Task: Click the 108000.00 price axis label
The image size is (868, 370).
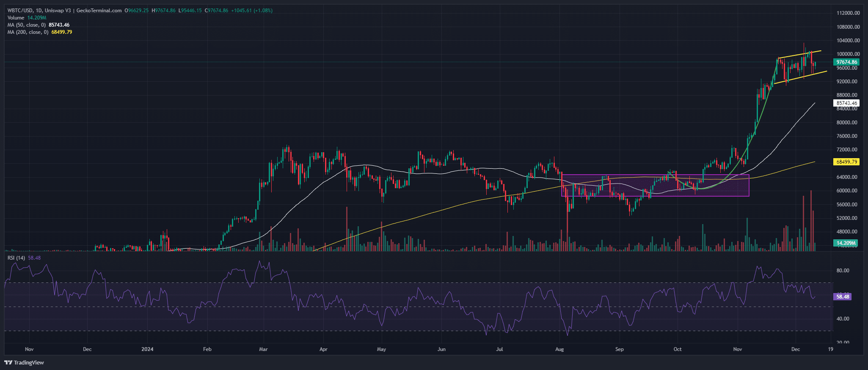Action: click(x=848, y=27)
